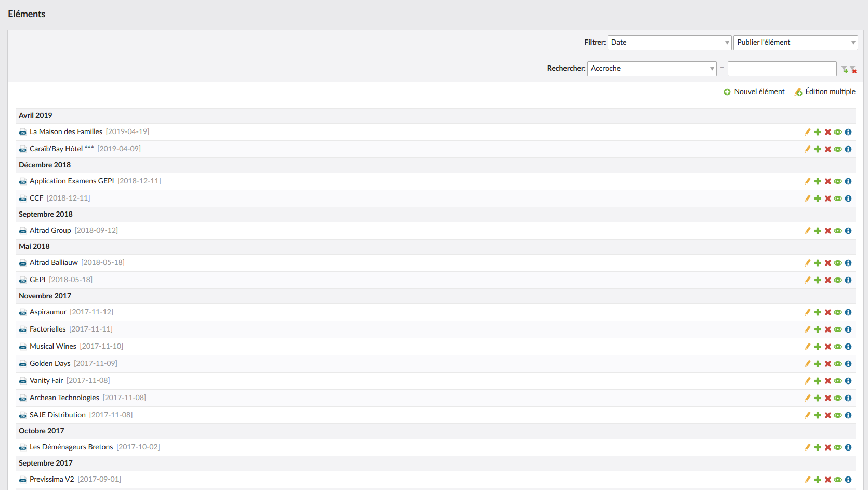Toggle visibility of Factorielles
Screen dimensions: 868x490
click(838, 329)
